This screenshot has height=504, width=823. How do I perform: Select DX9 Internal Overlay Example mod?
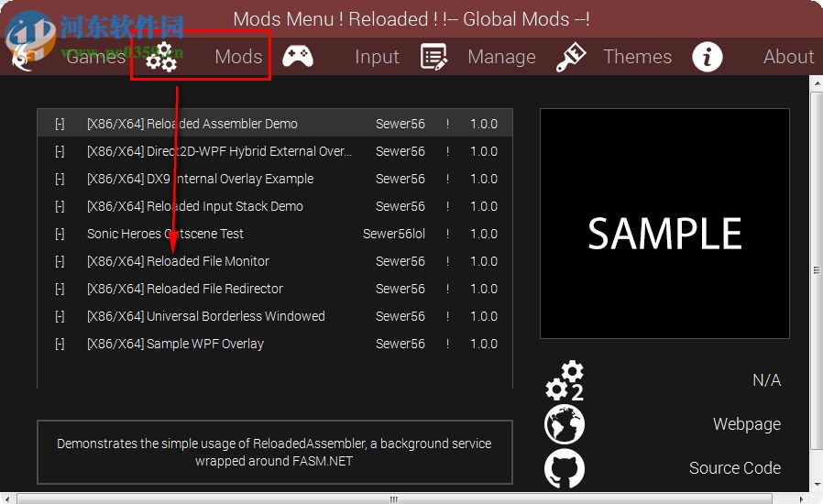coord(275,179)
